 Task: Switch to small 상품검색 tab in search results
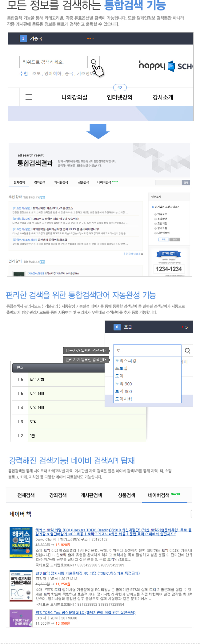[83, 182]
